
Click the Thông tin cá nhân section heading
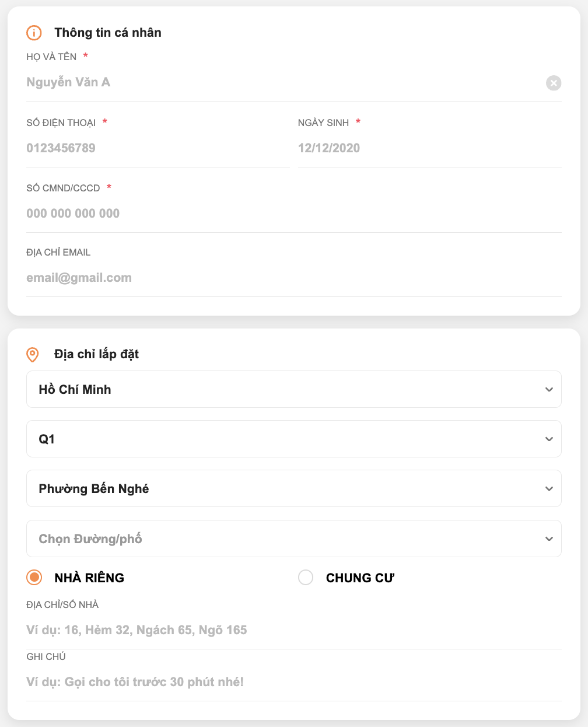[108, 33]
